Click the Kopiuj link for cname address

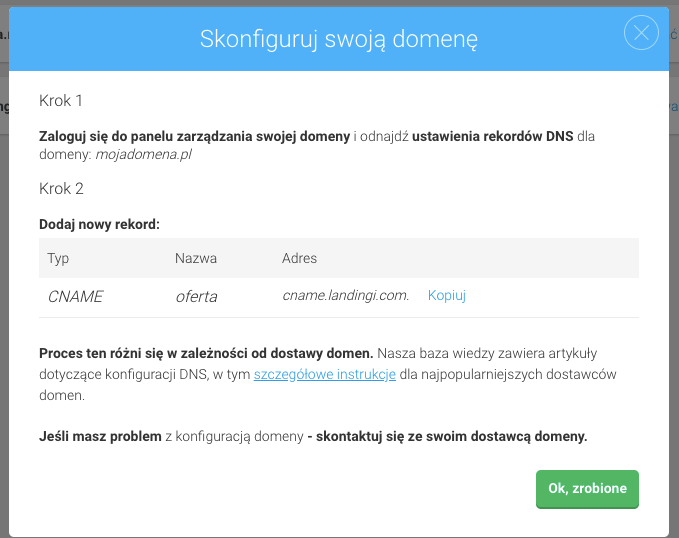click(x=446, y=295)
